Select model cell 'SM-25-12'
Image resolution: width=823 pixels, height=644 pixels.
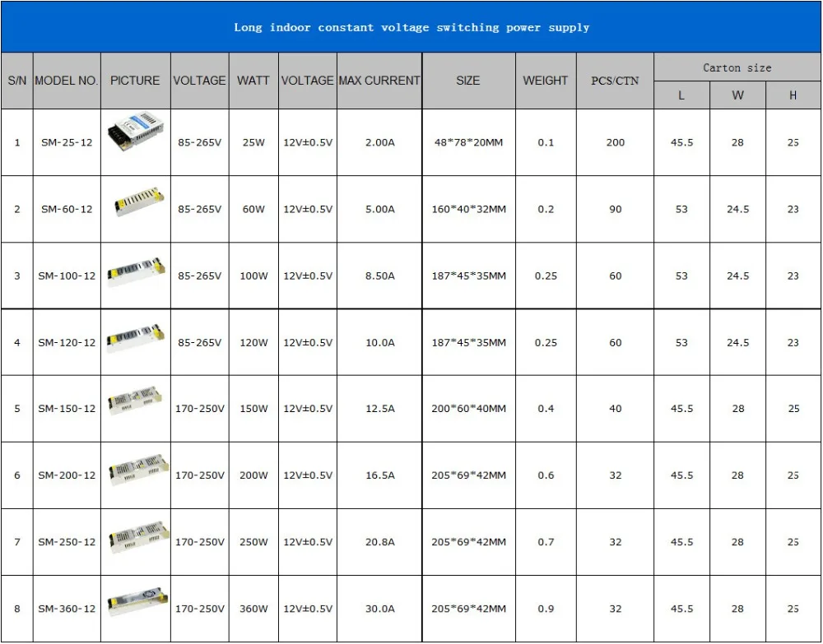click(x=67, y=142)
